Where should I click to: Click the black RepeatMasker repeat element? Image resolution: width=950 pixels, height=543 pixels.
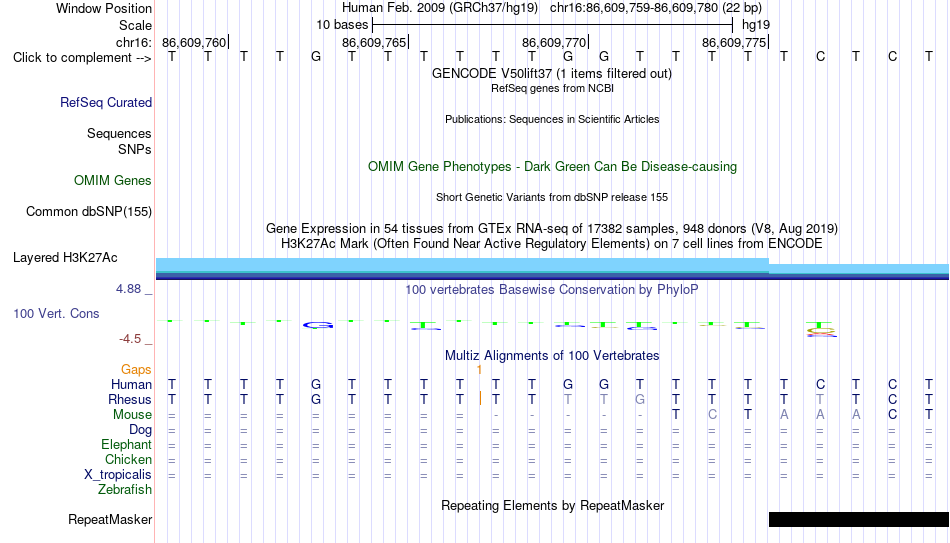pyautogui.click(x=859, y=519)
